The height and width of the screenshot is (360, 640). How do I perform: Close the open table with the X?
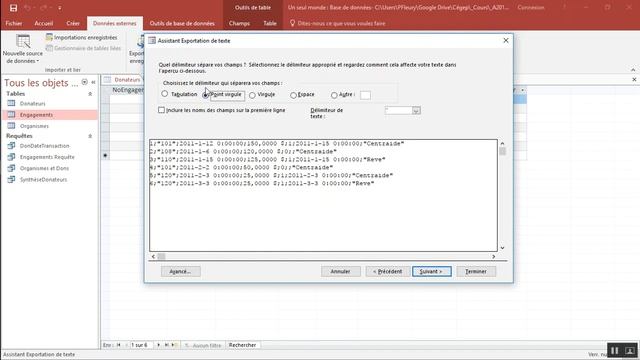(x=634, y=80)
